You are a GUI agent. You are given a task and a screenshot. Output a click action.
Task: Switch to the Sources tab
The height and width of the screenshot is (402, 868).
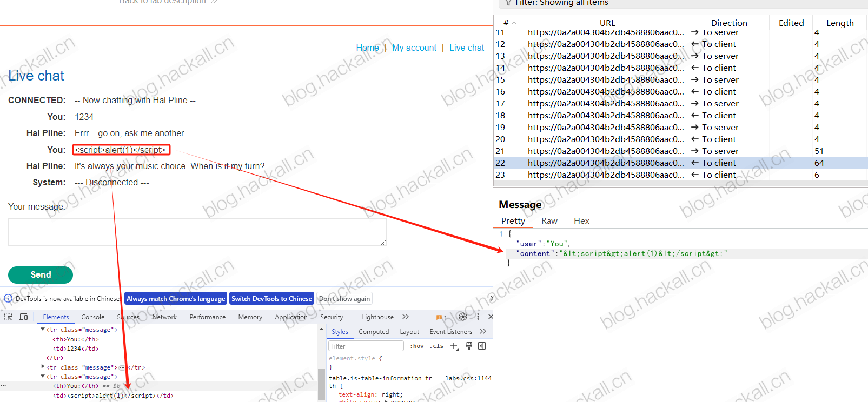click(x=128, y=317)
